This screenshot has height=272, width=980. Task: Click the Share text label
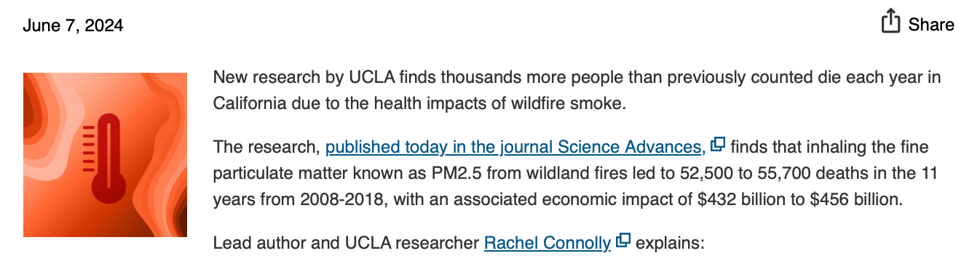(931, 25)
